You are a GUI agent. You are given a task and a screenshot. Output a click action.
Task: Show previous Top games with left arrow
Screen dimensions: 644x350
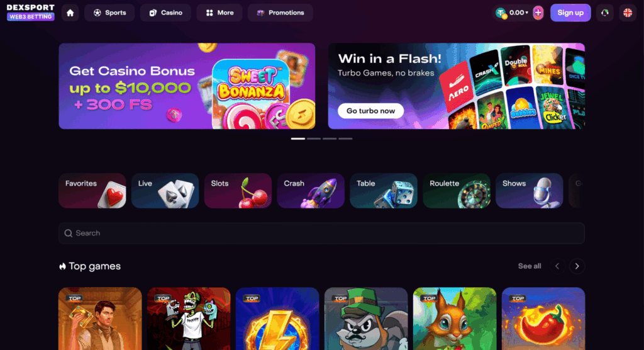pos(557,266)
